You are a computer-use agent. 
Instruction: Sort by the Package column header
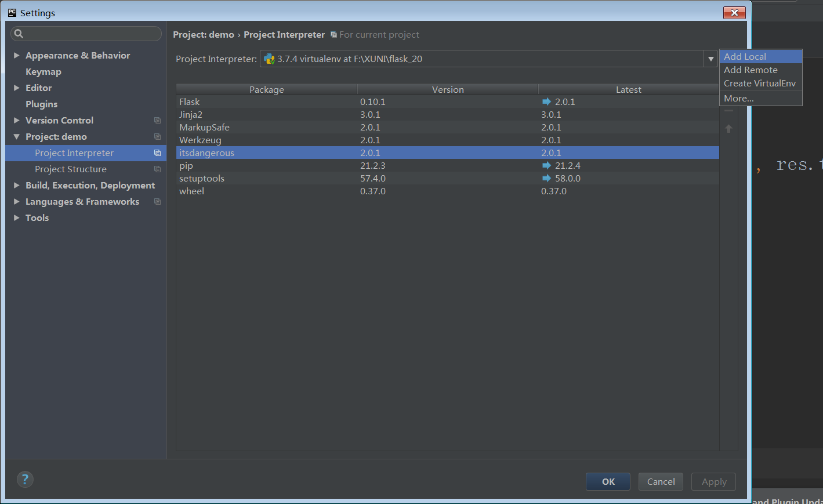click(x=267, y=89)
